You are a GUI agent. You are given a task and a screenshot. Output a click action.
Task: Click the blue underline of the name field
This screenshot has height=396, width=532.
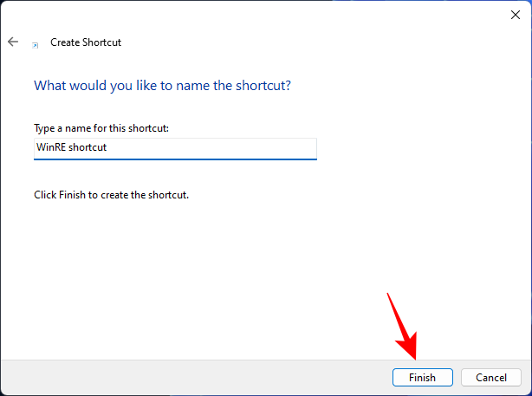click(175, 159)
